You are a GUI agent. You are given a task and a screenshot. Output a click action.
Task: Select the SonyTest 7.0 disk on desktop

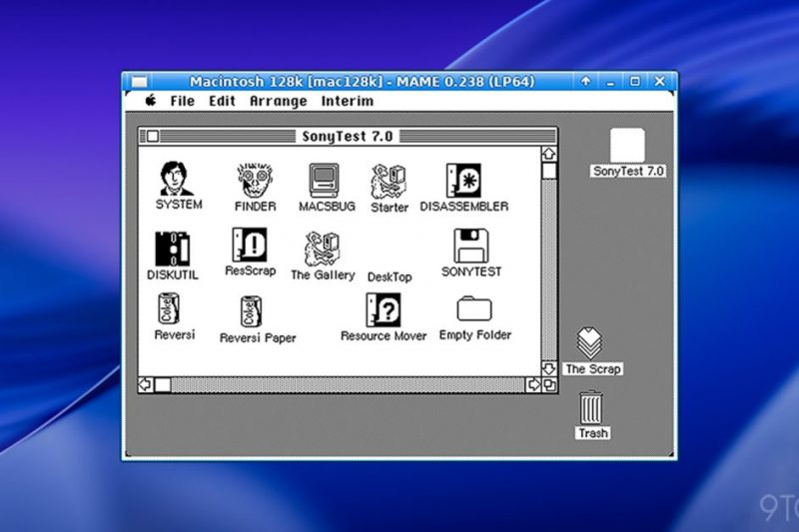point(627,145)
